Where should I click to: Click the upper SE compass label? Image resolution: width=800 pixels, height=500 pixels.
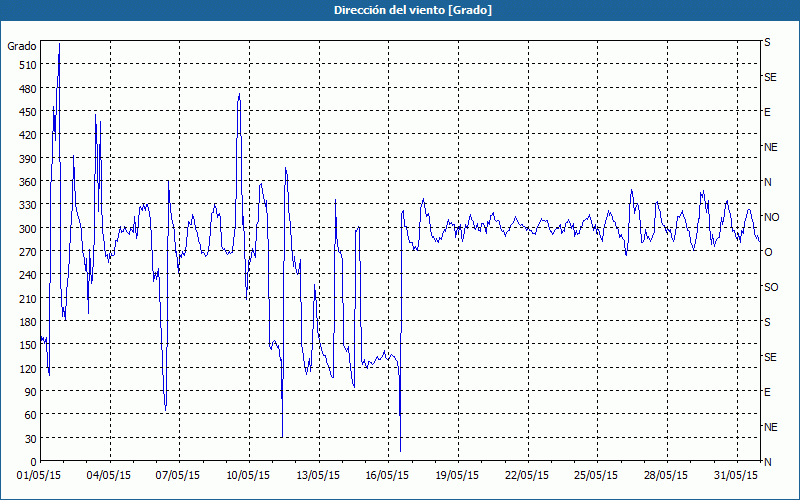(770, 78)
